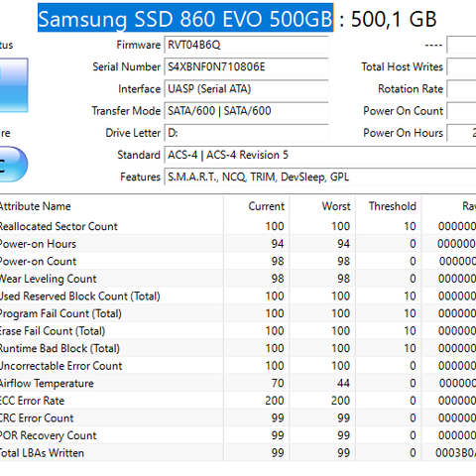Click ECC Error Rate current value 200

pyautogui.click(x=275, y=401)
